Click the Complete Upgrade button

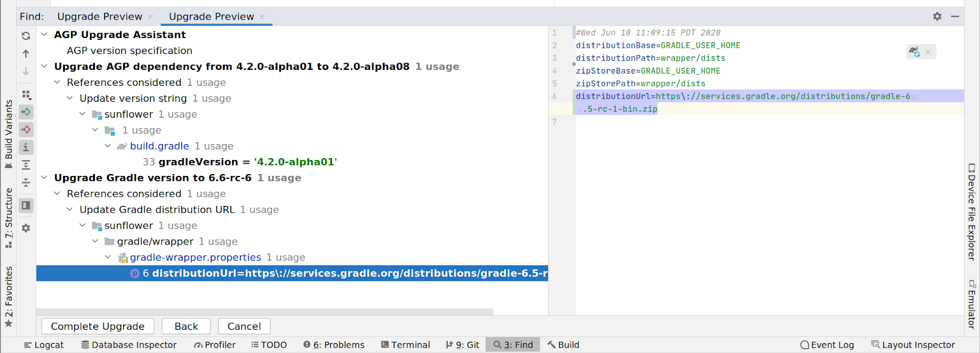[x=97, y=327]
